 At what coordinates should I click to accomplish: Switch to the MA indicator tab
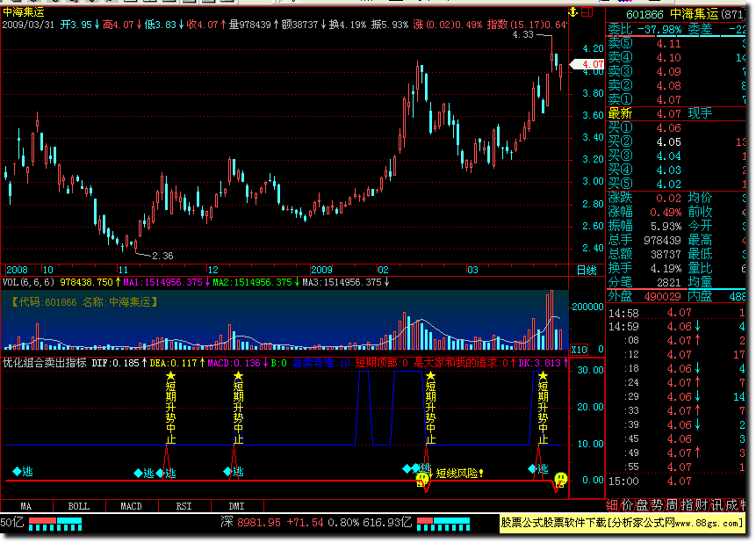[x=26, y=506]
